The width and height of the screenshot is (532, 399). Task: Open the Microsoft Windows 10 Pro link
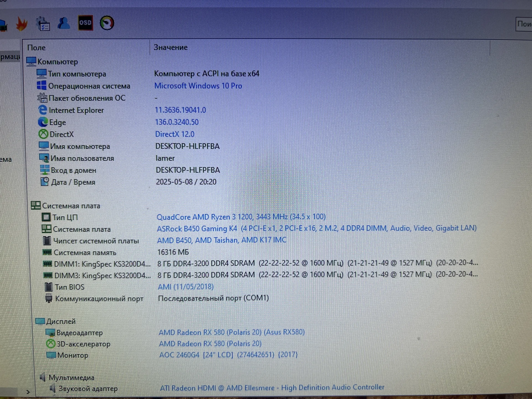tap(198, 86)
